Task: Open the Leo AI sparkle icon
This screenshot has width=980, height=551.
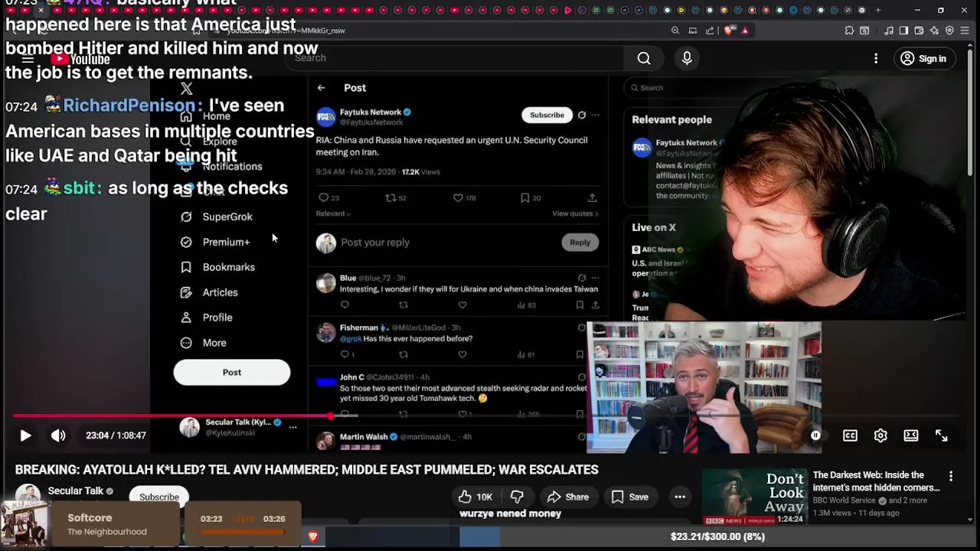Action: 934,31
